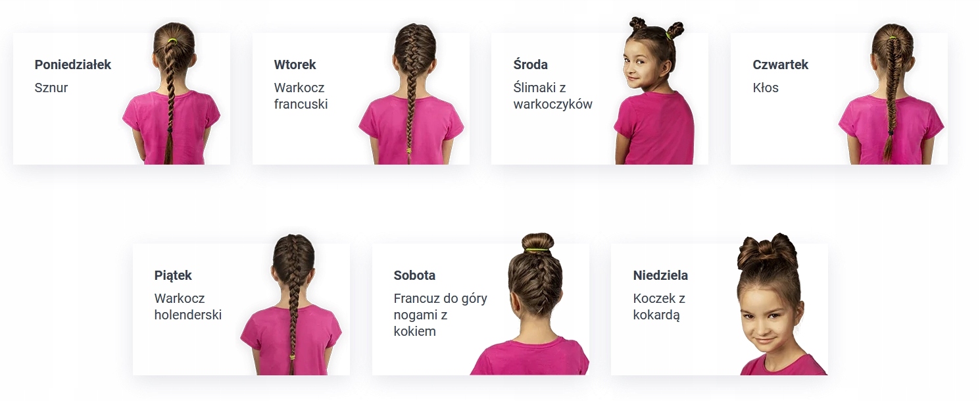Click the Sobota heading

[x=414, y=275]
